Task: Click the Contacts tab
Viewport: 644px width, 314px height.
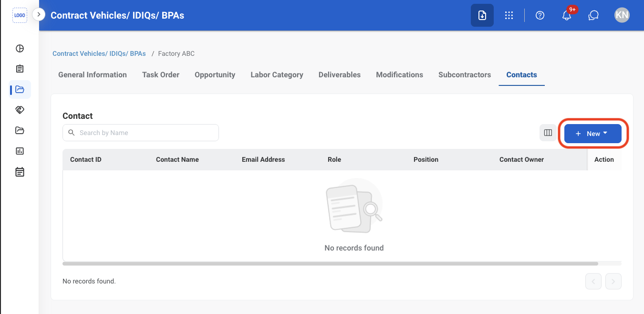Action: tap(522, 75)
